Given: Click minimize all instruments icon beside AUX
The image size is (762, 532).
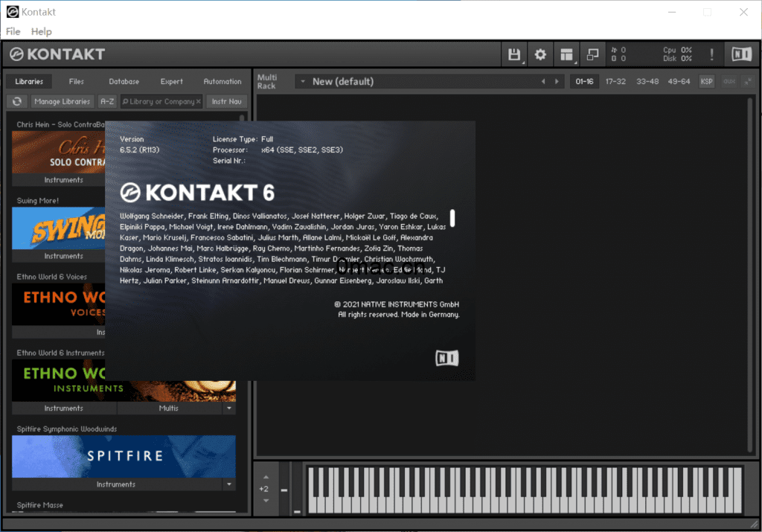Looking at the screenshot, I should coord(748,82).
